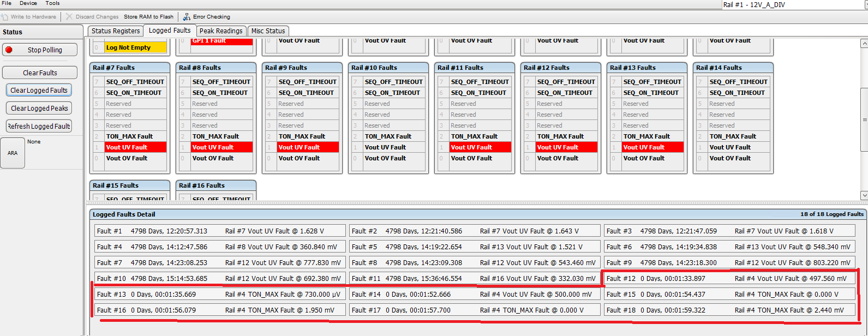
Task: Select the Fault #4 Rail #8 entry
Action: tap(220, 247)
